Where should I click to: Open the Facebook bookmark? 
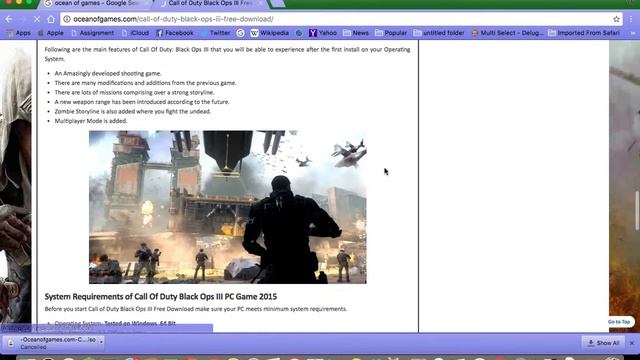coord(175,33)
